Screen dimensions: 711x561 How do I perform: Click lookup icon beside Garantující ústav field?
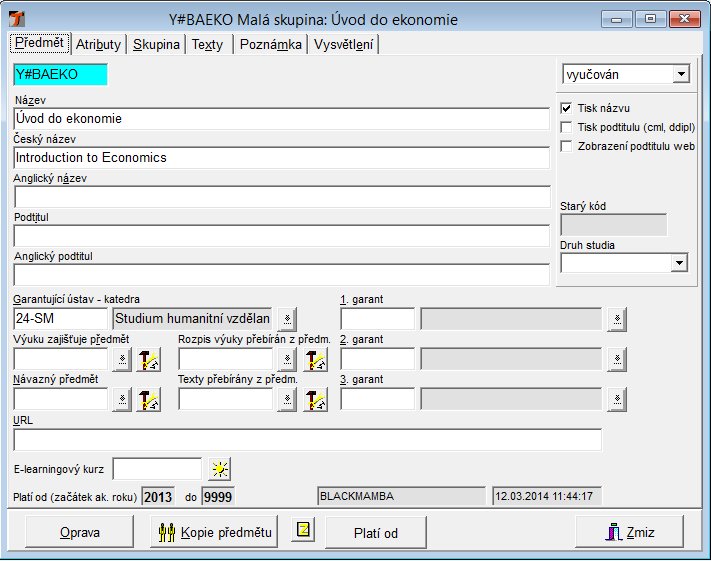click(x=288, y=319)
